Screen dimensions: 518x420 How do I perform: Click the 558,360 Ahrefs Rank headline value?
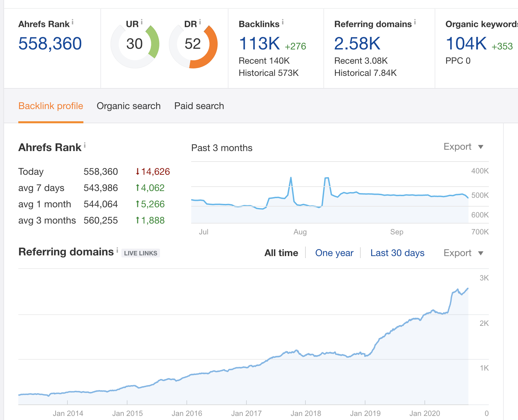point(50,44)
